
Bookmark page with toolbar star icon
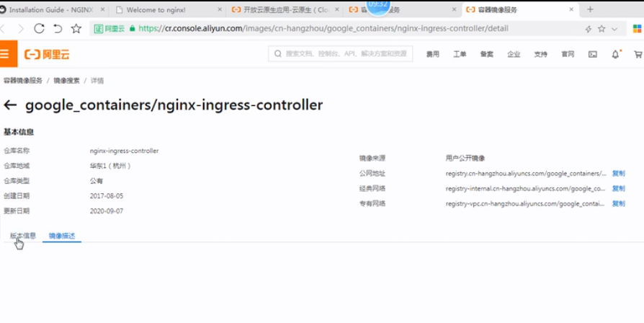click(x=76, y=28)
